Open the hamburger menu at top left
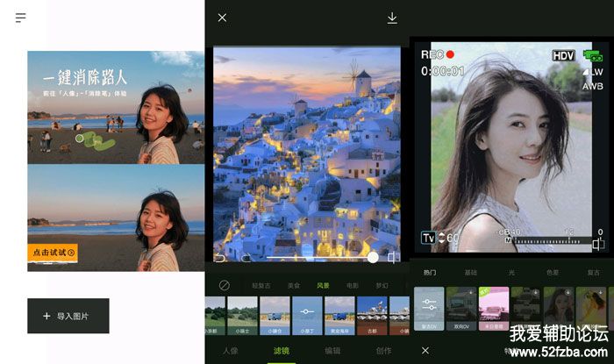Viewport: 614px width, 364px height. (21, 18)
